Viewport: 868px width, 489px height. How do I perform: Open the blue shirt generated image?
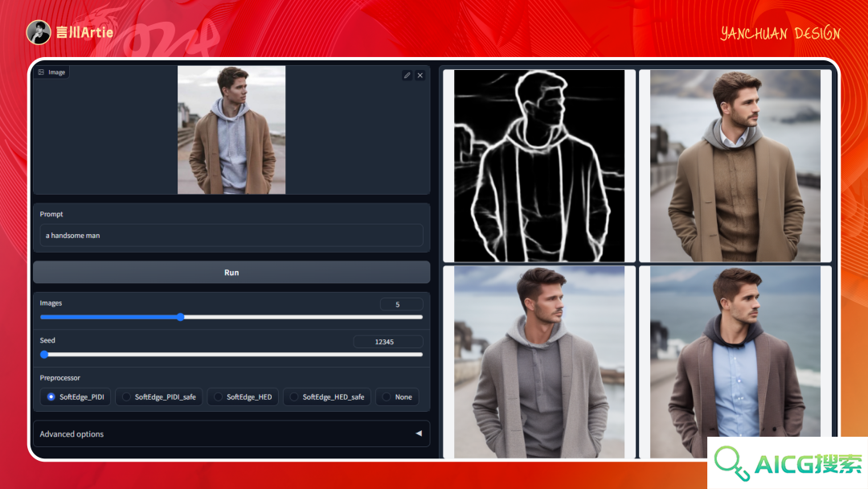click(735, 362)
